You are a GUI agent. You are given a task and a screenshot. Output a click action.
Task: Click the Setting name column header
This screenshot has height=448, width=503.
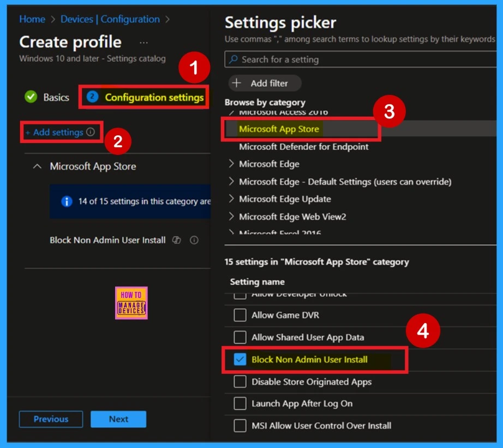[x=258, y=282]
